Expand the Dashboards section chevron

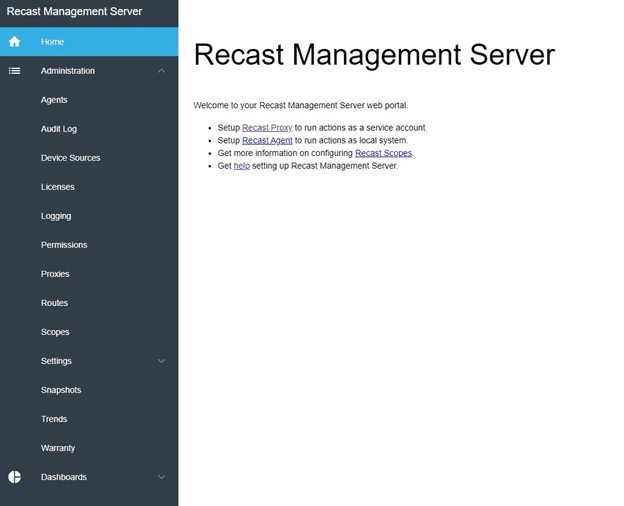point(162,477)
